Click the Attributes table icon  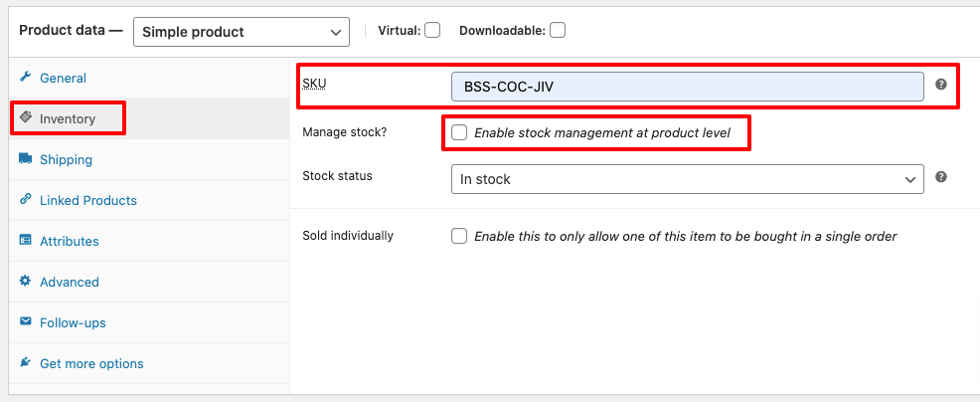pos(25,240)
